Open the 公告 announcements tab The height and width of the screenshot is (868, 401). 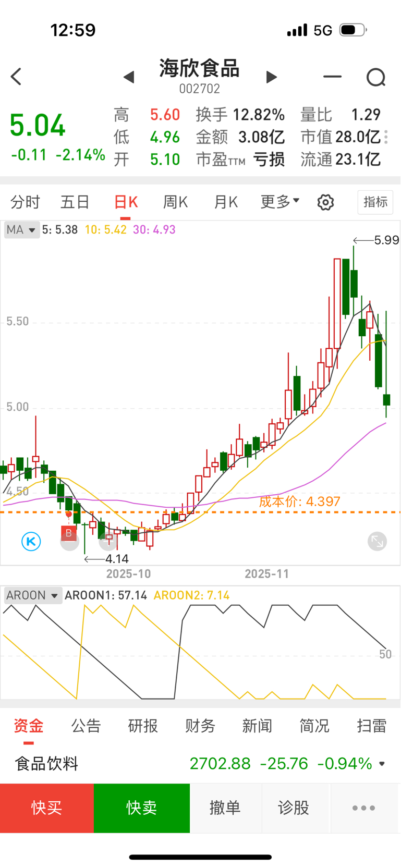(86, 726)
